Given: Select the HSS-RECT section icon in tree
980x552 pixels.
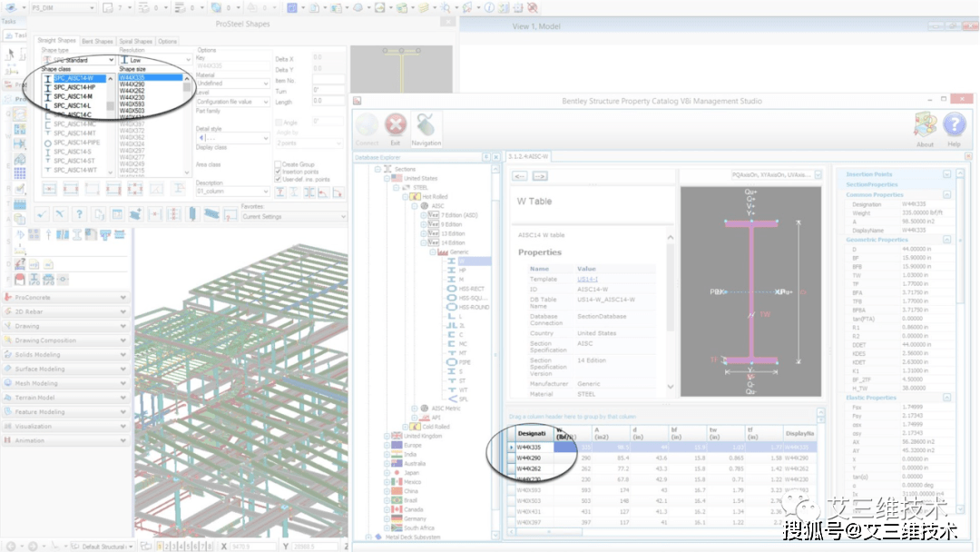Looking at the screenshot, I should (x=451, y=289).
